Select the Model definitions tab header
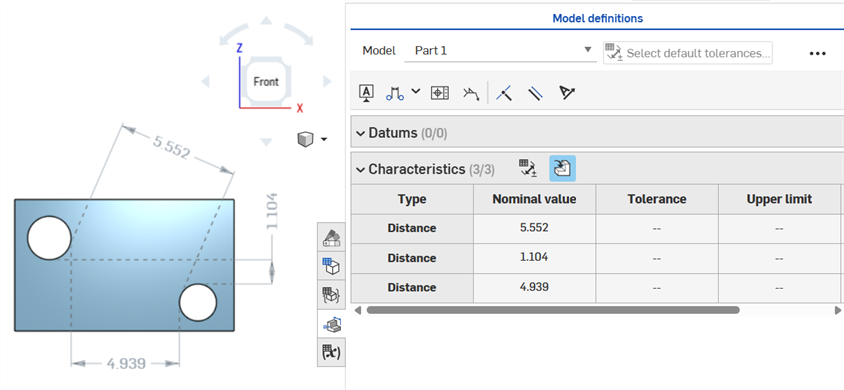Image resolution: width=844 pixels, height=390 pixels. 597,18
